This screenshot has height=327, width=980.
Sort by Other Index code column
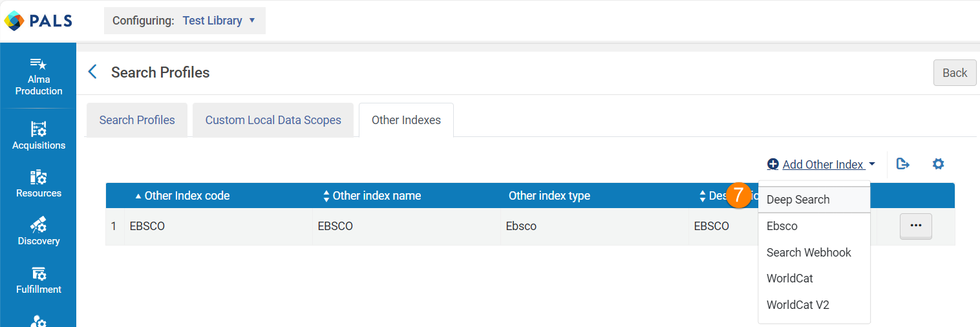point(182,196)
